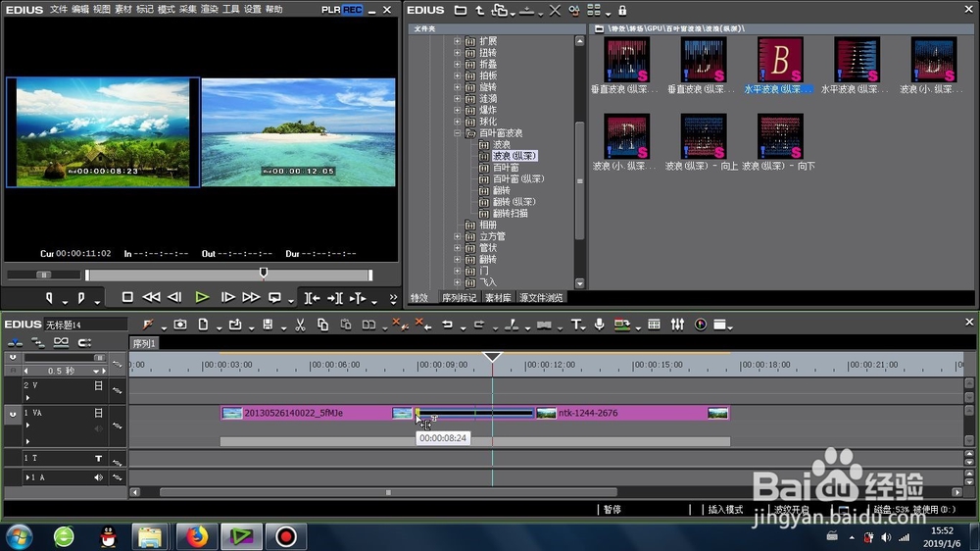Click the voice-over microphone icon
The width and height of the screenshot is (980, 551).
[x=599, y=325]
